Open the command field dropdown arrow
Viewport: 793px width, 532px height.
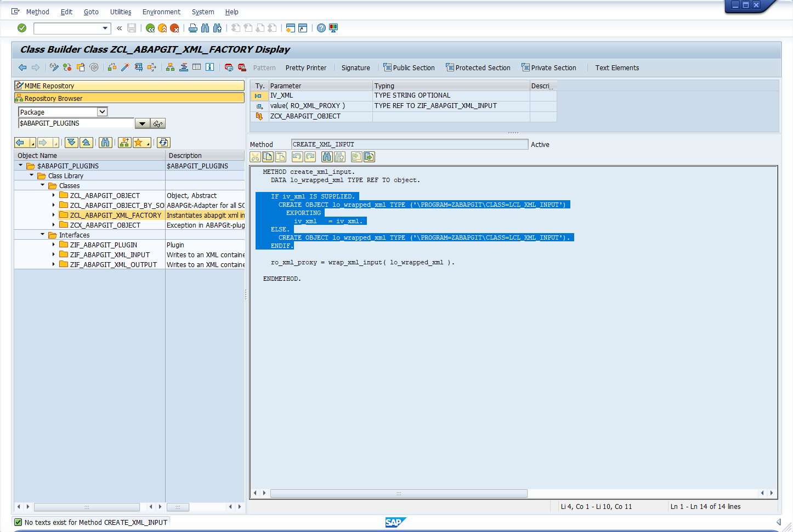(105, 28)
